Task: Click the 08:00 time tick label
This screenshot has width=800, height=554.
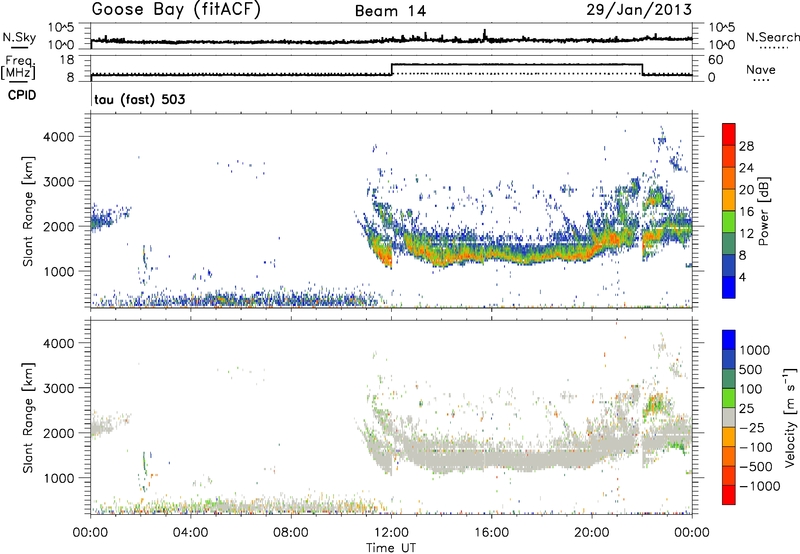Action: [291, 533]
